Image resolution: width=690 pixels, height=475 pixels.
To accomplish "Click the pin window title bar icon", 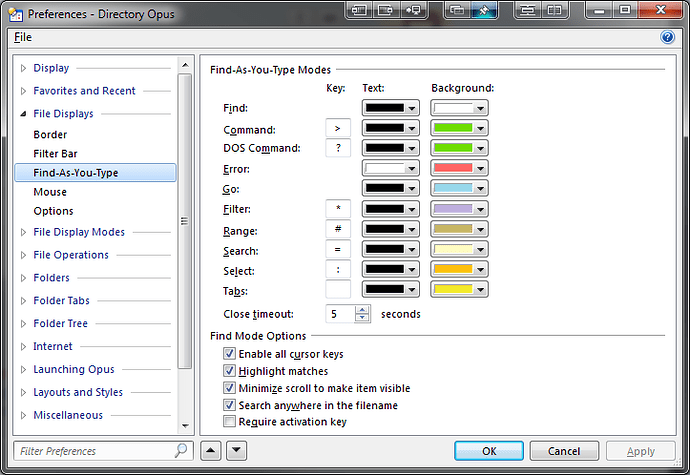I will click(484, 10).
